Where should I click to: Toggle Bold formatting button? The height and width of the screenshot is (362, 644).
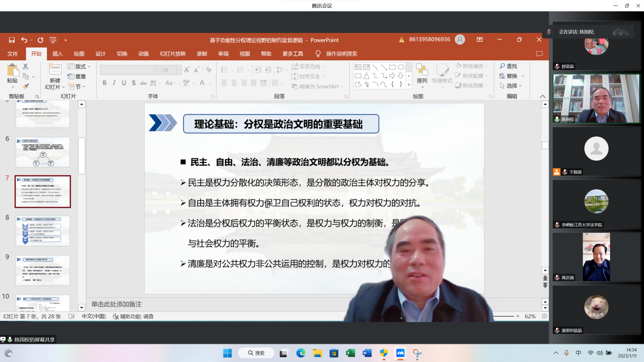104,83
